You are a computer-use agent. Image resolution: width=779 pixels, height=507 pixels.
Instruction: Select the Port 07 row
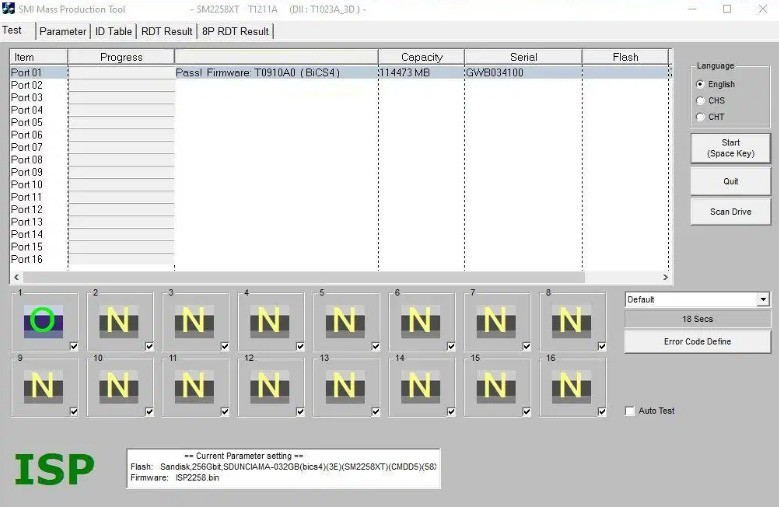[x=340, y=147]
